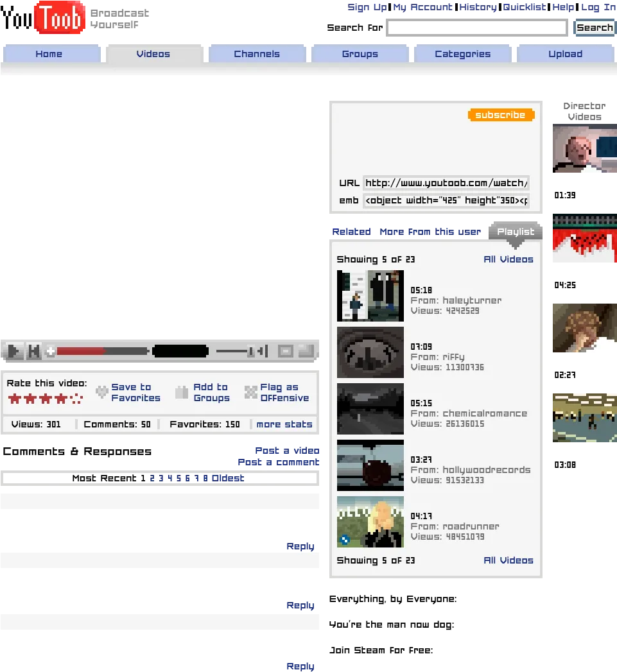Open the 02:27 director video thumbnail
Screen dimensions: 617x672
[x=585, y=328]
